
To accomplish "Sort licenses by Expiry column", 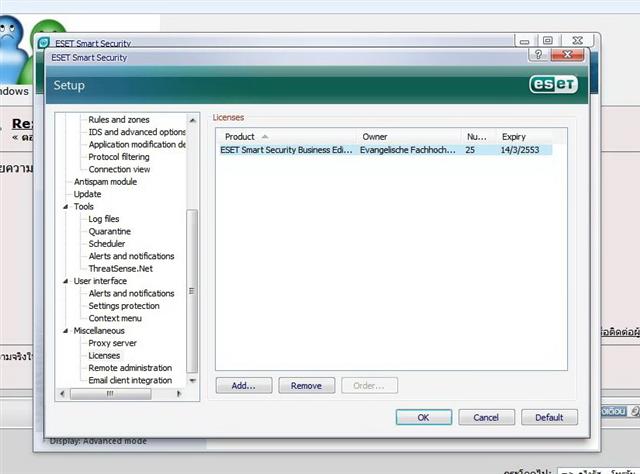I will click(524, 137).
